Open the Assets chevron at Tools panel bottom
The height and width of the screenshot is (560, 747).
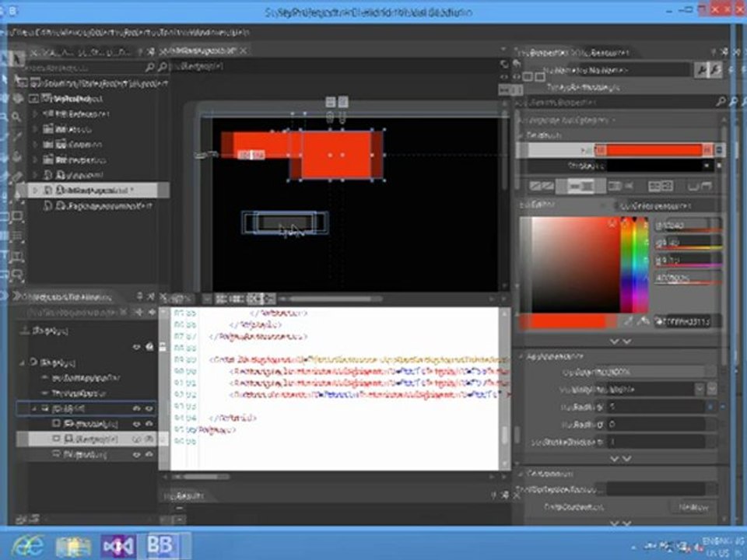click(16, 296)
